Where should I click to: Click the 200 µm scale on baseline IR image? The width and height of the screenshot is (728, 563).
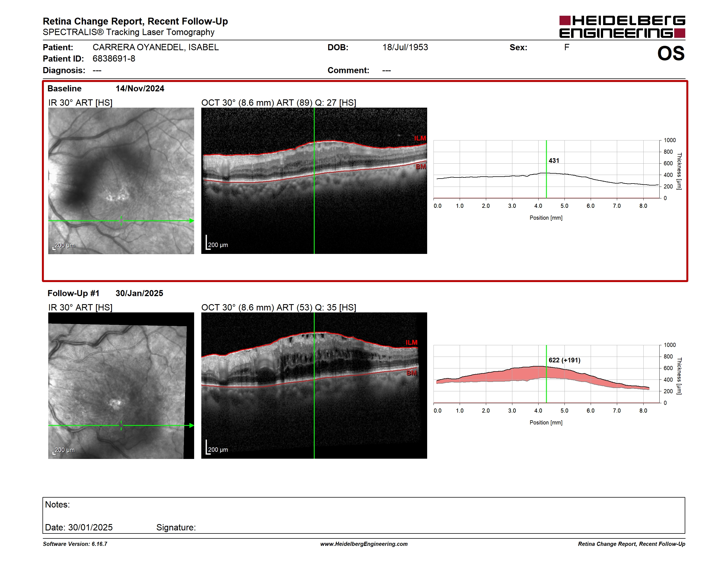pyautogui.click(x=64, y=246)
